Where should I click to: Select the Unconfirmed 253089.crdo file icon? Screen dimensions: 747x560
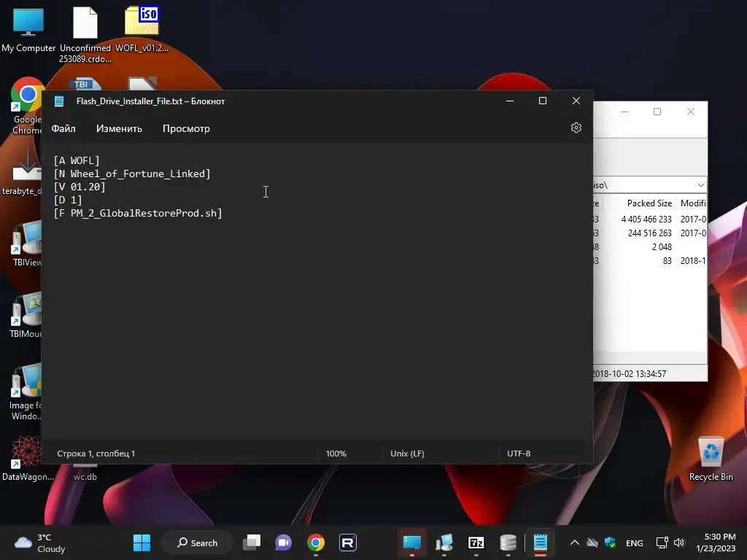click(x=85, y=34)
